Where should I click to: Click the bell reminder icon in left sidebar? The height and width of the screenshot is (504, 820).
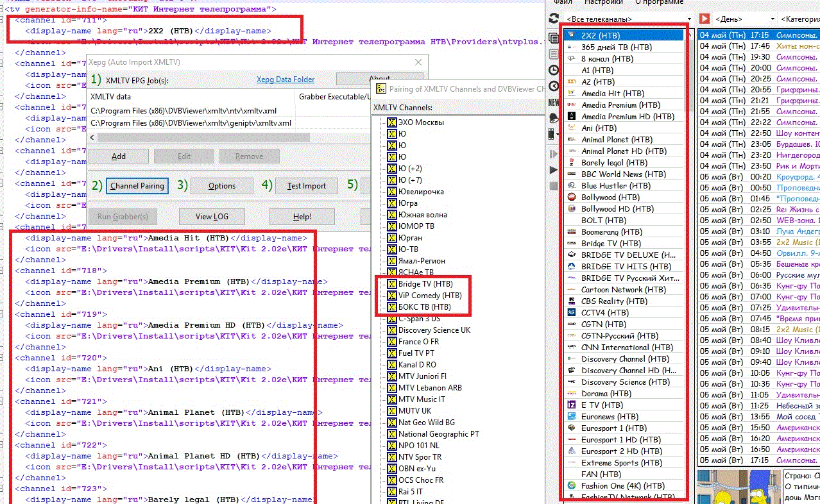tap(554, 118)
